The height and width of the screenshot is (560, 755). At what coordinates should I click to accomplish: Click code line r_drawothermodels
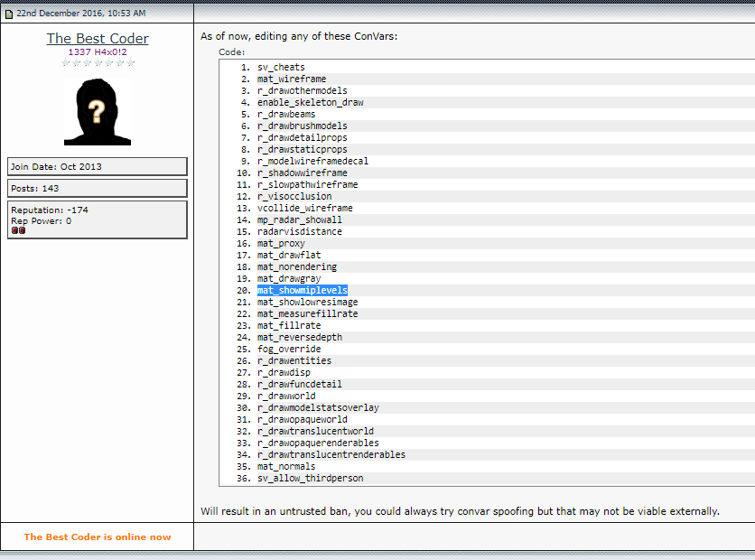tap(302, 90)
